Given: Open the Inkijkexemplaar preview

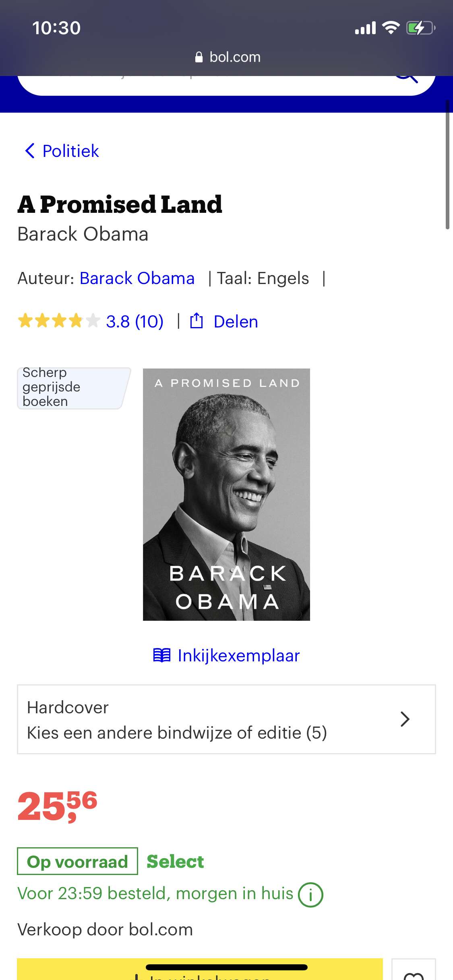Looking at the screenshot, I should click(239, 655).
